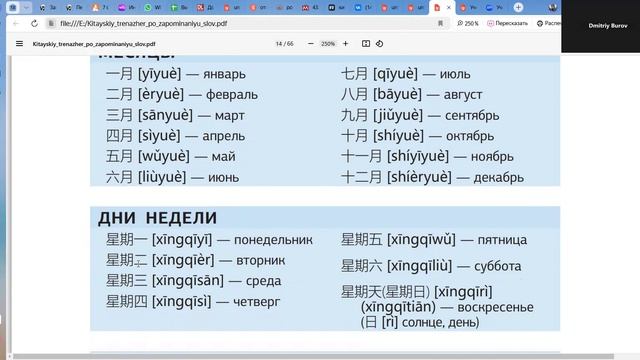Switch to the VK tab
The image size is (640, 360).
tap(362, 7)
